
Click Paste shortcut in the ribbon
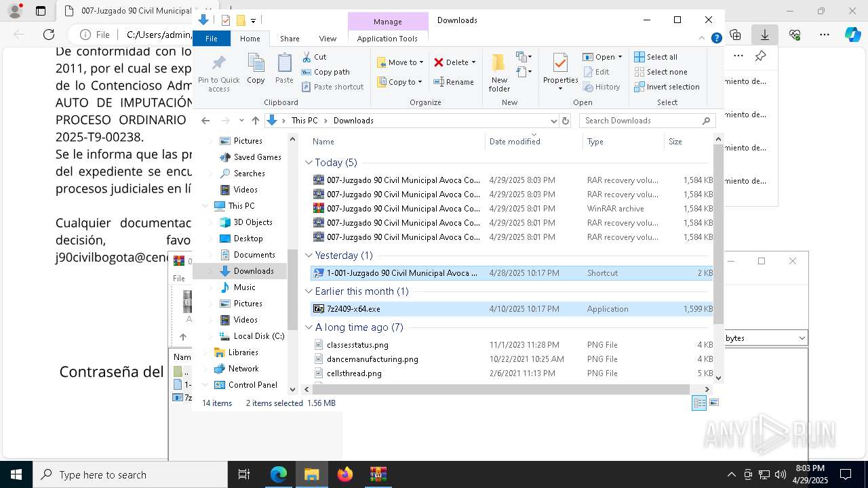[x=332, y=87]
